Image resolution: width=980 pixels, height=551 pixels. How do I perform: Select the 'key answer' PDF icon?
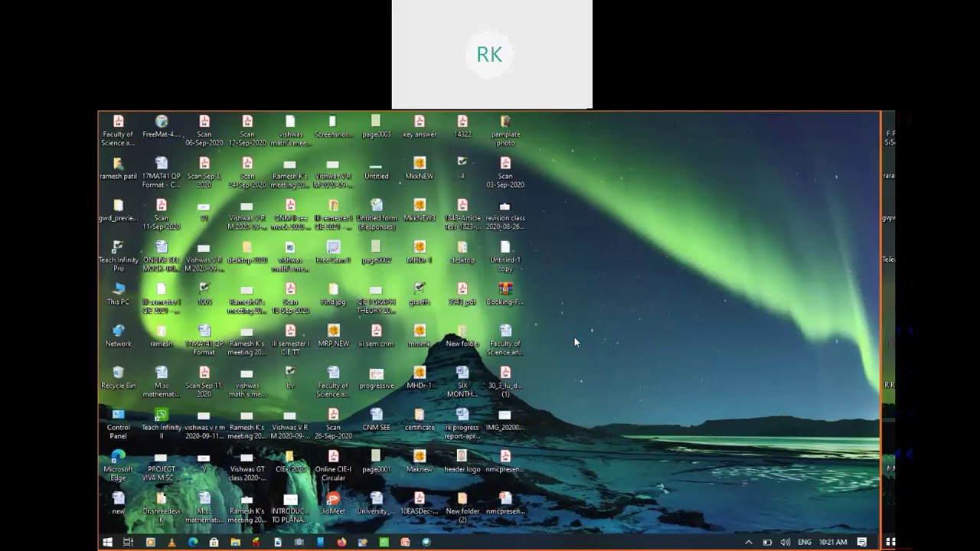[420, 126]
